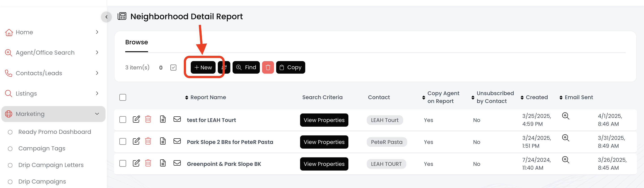Click email envelope icon for test for LEAH Tourt
Viewport: 644px width, 188px height.
click(177, 119)
